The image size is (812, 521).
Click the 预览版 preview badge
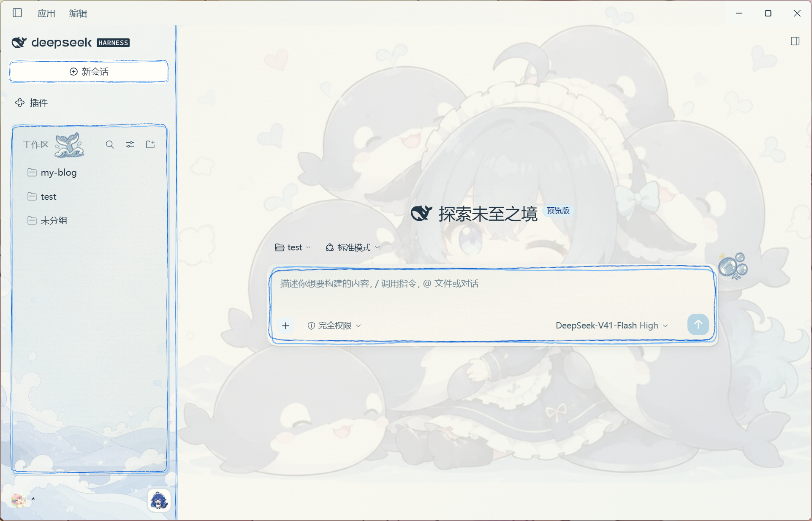558,210
